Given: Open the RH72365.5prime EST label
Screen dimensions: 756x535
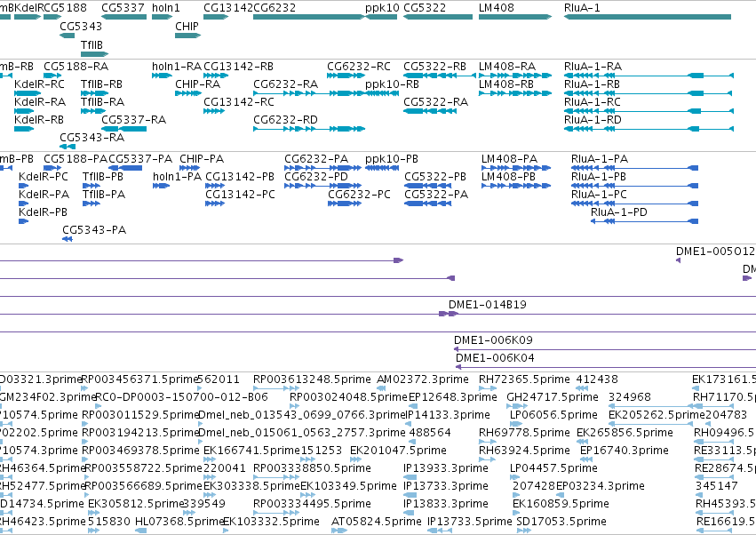Looking at the screenshot, I should tap(524, 379).
